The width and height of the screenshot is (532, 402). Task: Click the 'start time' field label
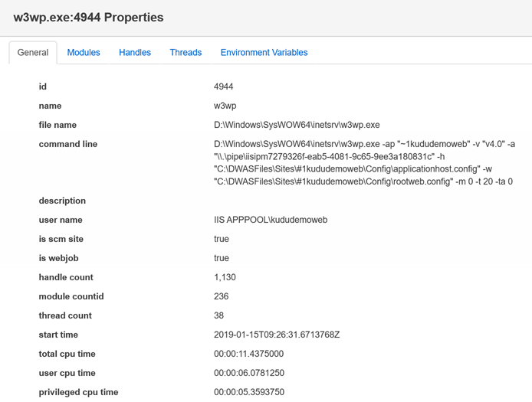coord(58,335)
